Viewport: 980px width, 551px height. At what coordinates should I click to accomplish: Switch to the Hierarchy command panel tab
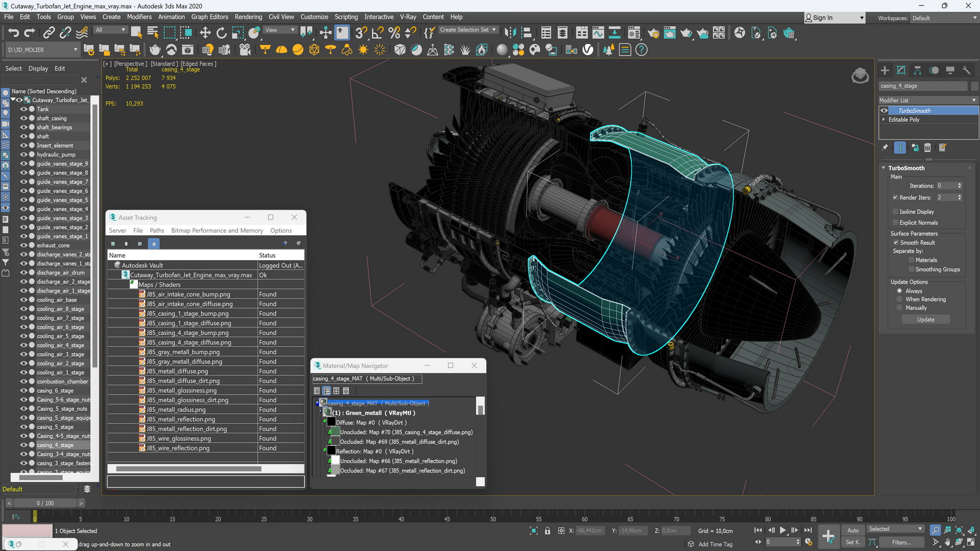(x=918, y=70)
